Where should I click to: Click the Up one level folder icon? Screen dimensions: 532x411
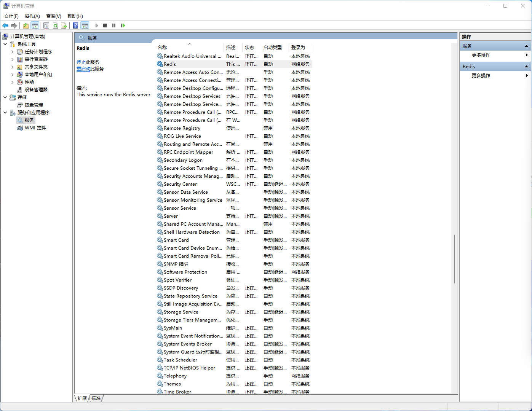(x=26, y=25)
